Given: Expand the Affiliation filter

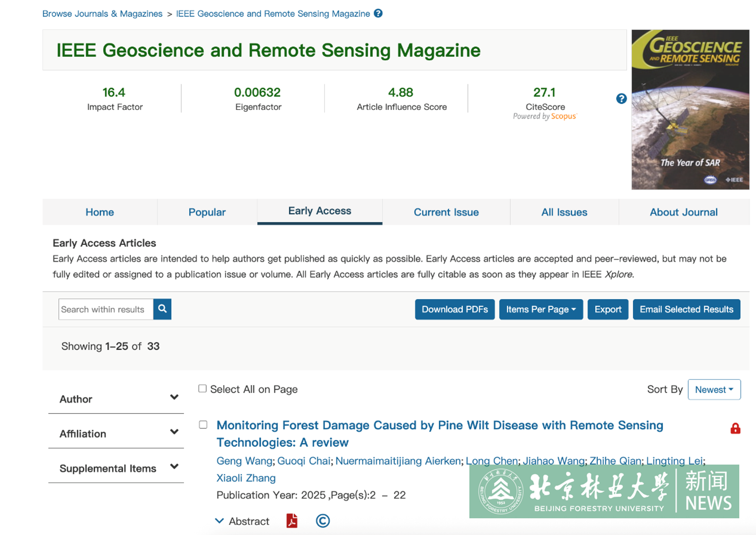Looking at the screenshot, I should click(174, 432).
